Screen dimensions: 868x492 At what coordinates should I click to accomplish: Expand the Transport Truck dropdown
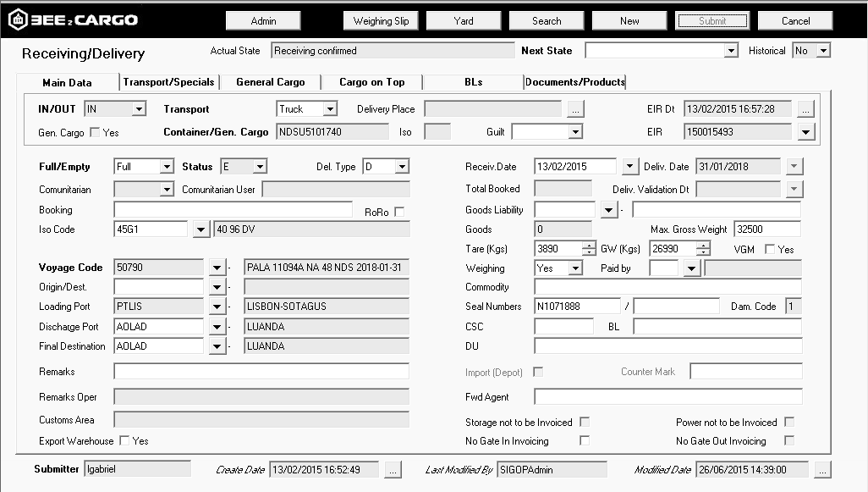tap(330, 109)
